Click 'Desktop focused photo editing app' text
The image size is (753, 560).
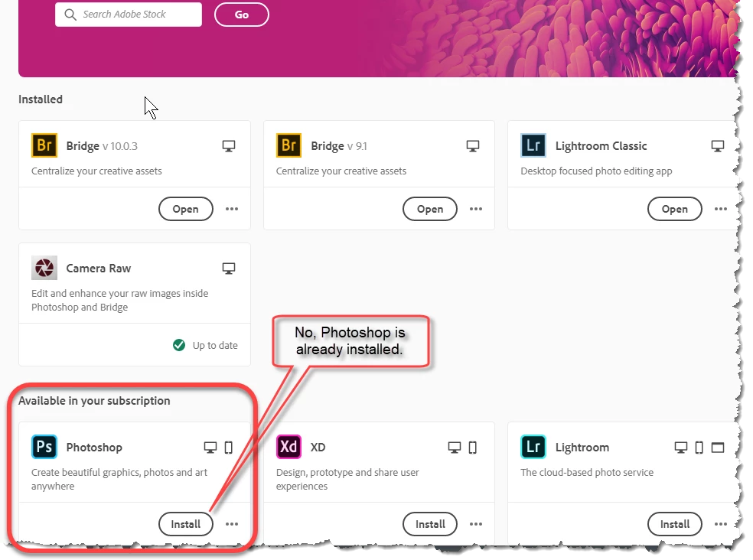pyautogui.click(x=596, y=171)
